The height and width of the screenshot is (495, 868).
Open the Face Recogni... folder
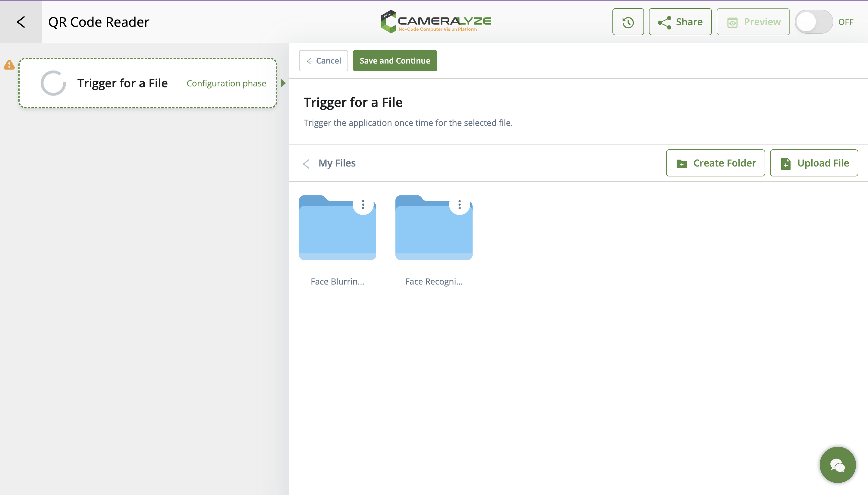pos(434,228)
